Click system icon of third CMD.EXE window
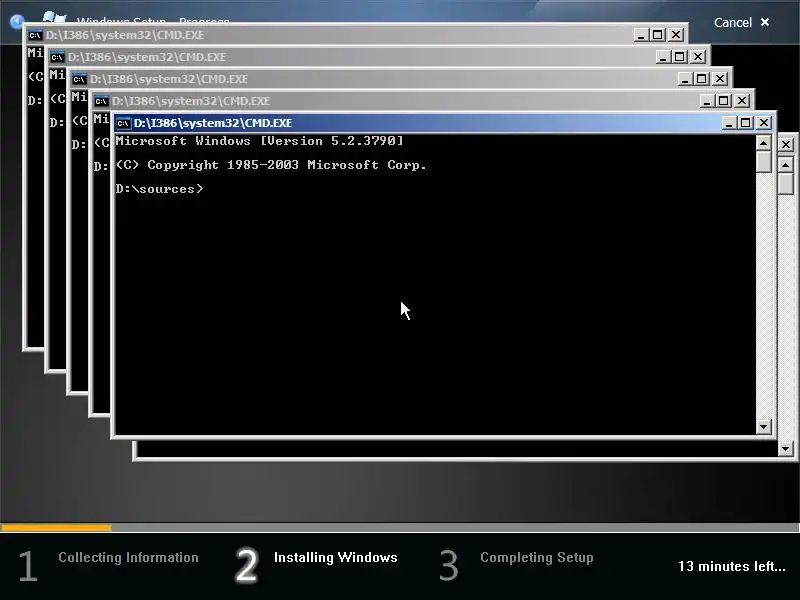The image size is (800, 600). [x=79, y=79]
